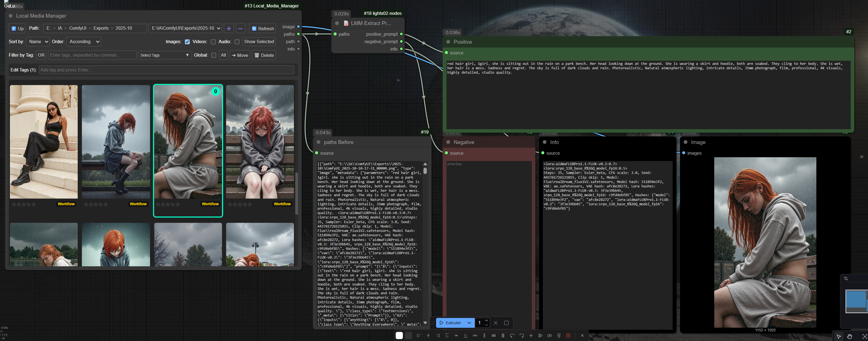
Task: Uncheck the Images checkbox
Action: pyautogui.click(x=187, y=42)
